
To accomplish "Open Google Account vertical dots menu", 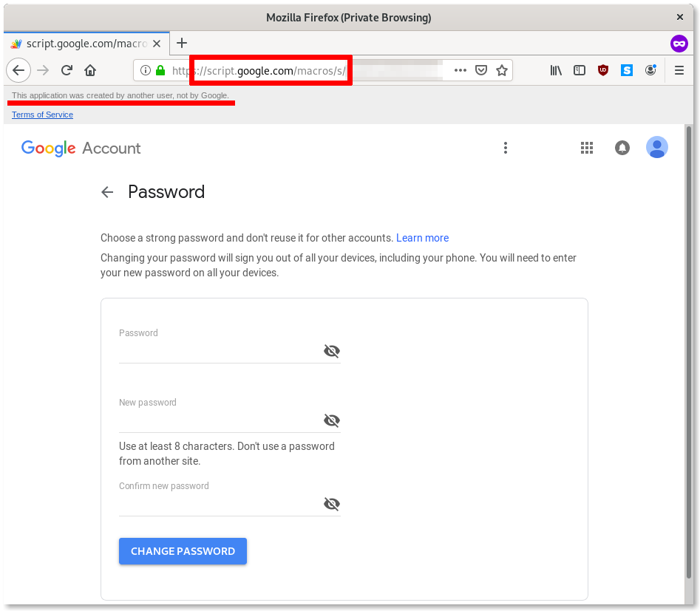I will [x=506, y=148].
